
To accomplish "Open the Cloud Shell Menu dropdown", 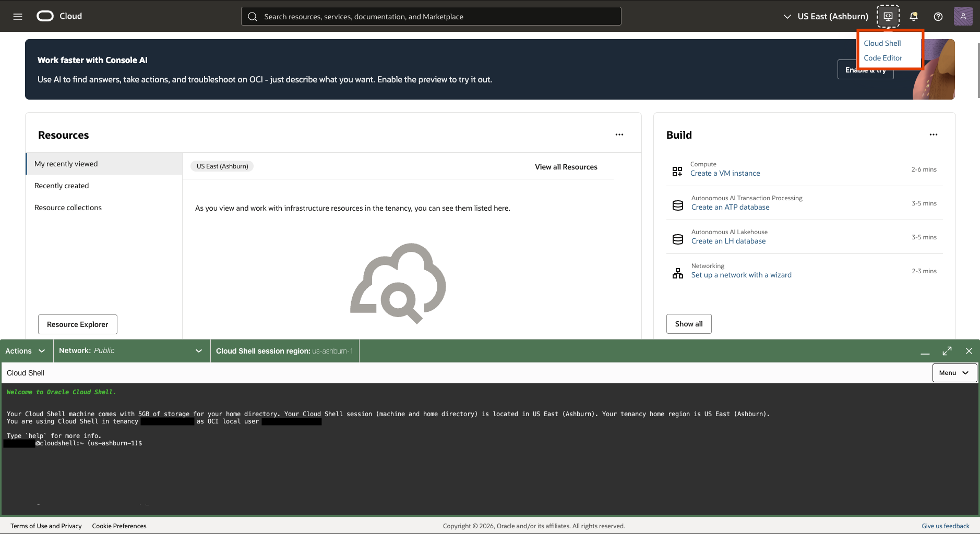I will 954,373.
